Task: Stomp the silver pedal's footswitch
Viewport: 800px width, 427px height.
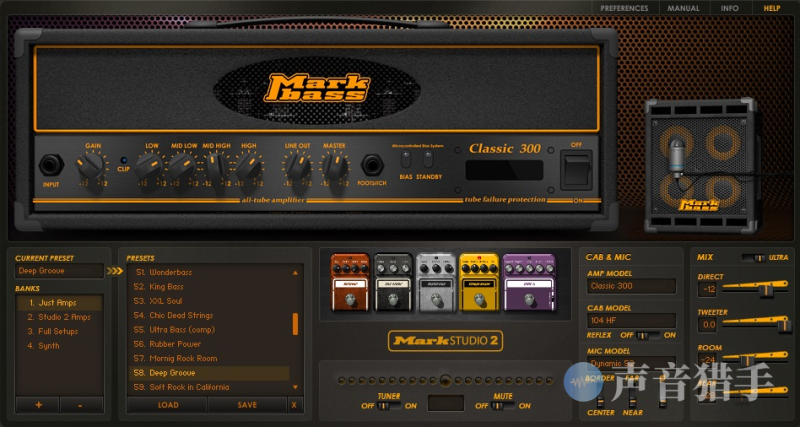Action: (436, 299)
